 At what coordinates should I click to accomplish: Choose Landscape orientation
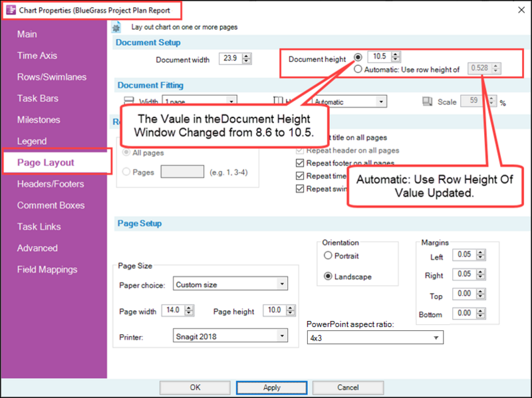[328, 276]
